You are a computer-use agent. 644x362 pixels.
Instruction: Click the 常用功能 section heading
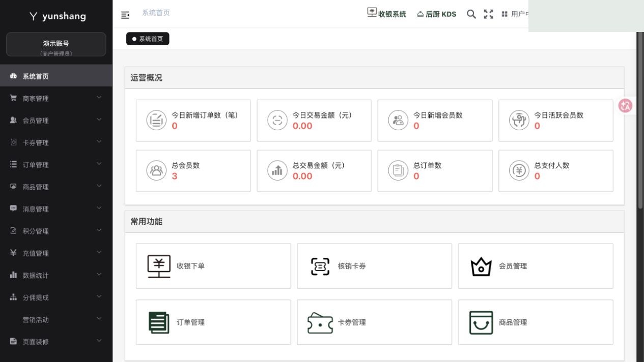coord(146,222)
